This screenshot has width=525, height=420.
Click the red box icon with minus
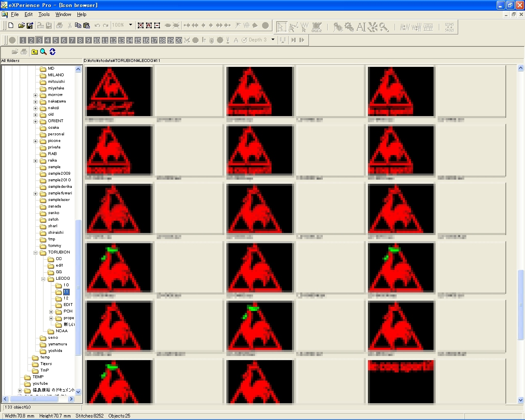tap(157, 25)
